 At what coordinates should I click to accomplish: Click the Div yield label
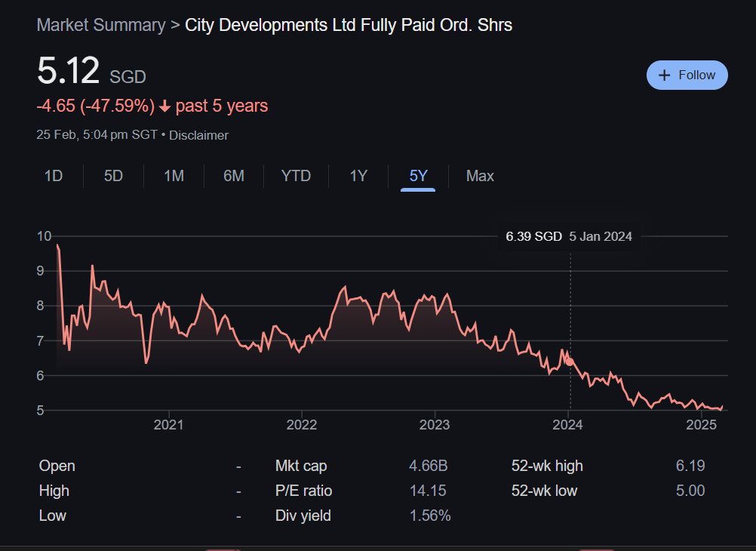coord(303,516)
